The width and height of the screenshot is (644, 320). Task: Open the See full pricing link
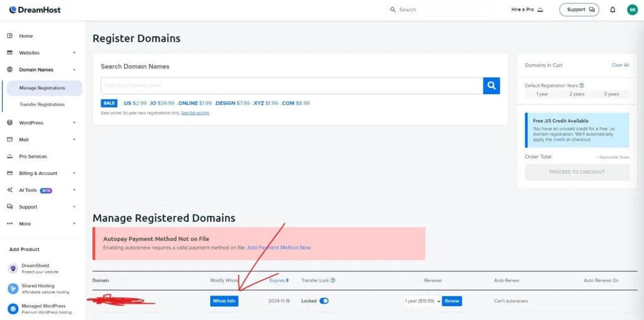195,113
